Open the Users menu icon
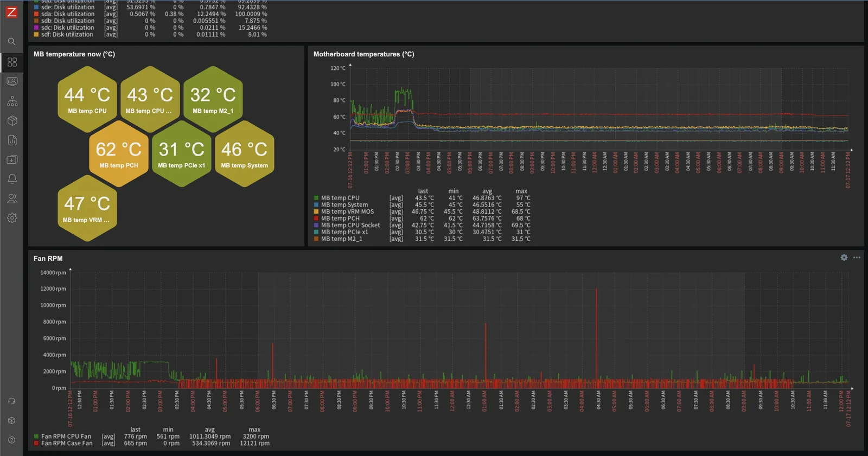 coord(12,198)
